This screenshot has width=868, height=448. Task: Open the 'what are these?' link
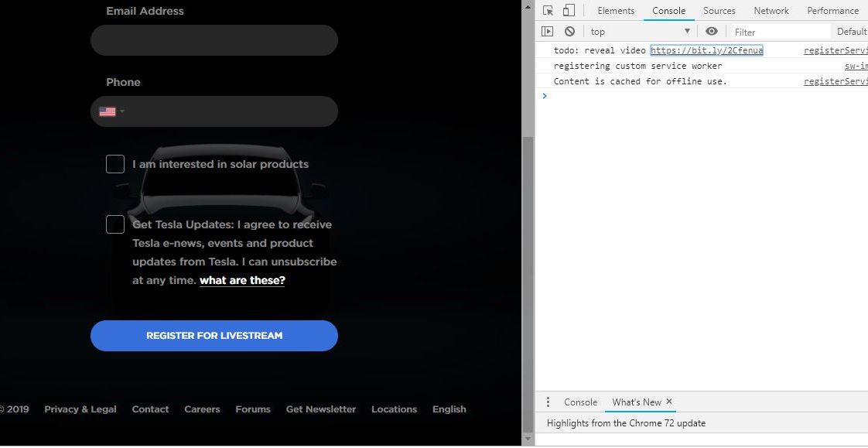click(x=242, y=280)
